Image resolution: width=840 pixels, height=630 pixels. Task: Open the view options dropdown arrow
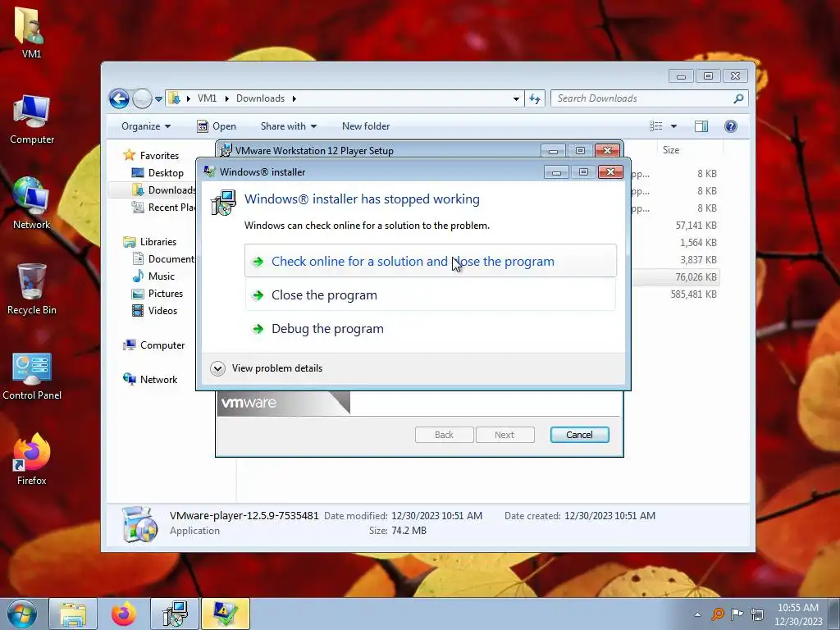(x=674, y=126)
